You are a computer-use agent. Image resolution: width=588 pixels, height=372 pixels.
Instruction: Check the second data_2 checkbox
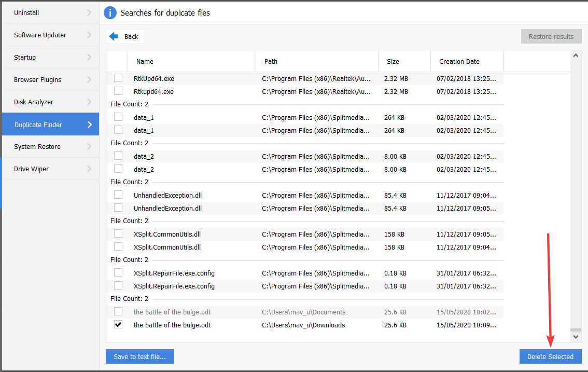[x=118, y=169]
